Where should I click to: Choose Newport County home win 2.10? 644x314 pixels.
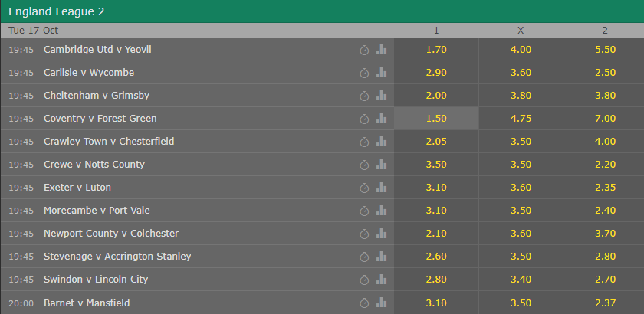click(x=436, y=234)
